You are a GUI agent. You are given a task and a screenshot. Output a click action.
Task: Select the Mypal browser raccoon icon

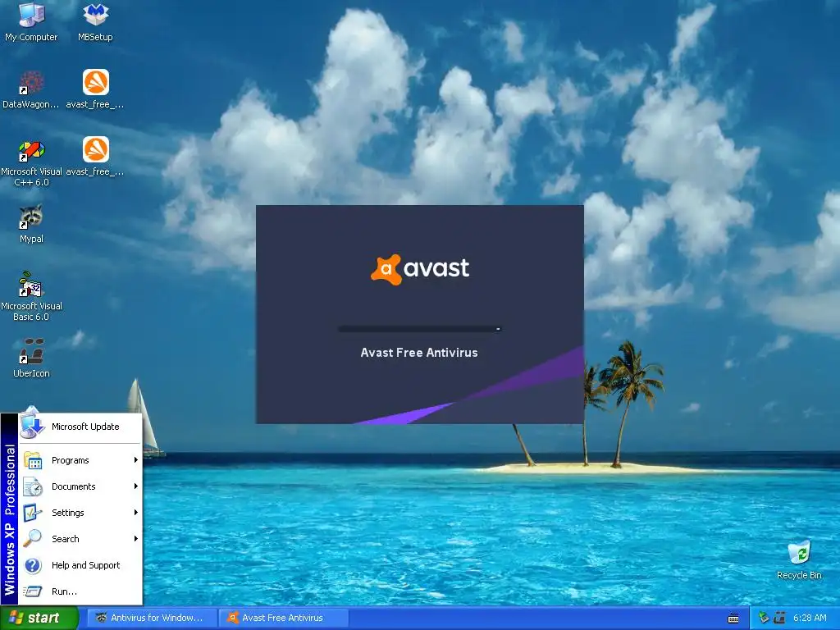point(31,223)
